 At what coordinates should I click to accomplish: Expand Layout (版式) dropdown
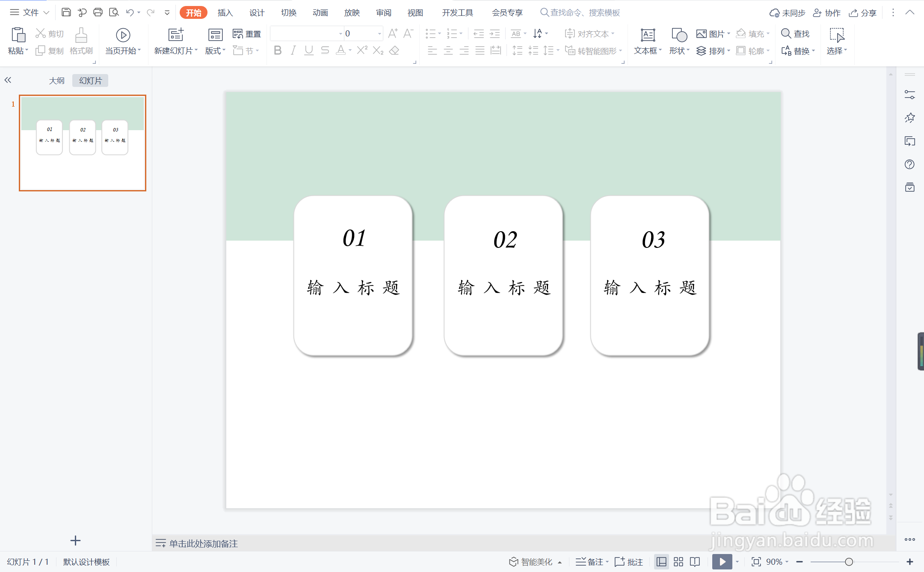[x=215, y=51]
